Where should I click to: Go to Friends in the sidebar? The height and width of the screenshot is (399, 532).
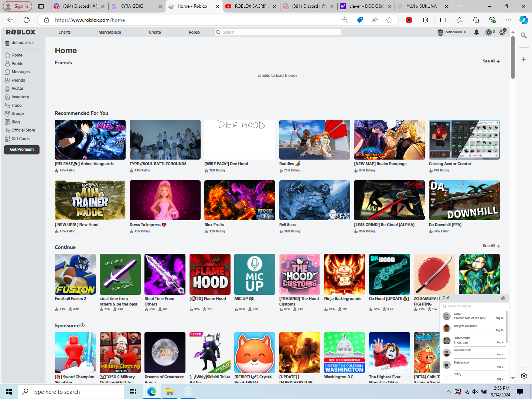[x=15, y=80]
